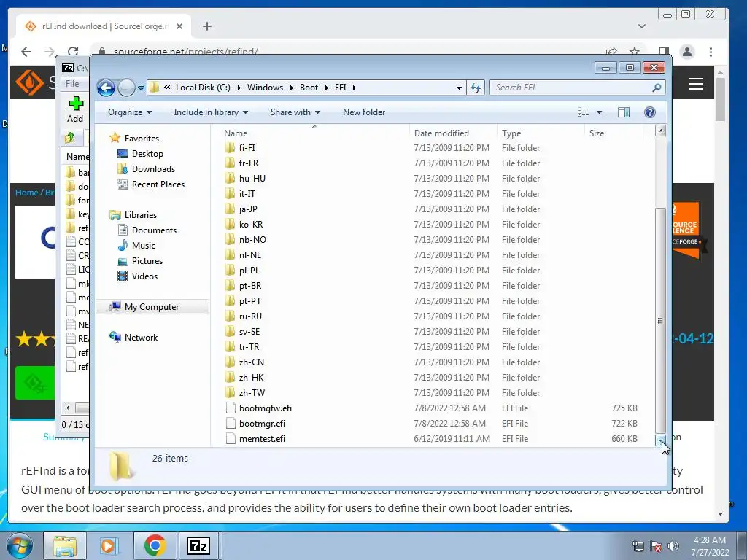This screenshot has height=560, width=747.
Task: Select the bootmgfw.efi file icon
Action: coord(231,408)
